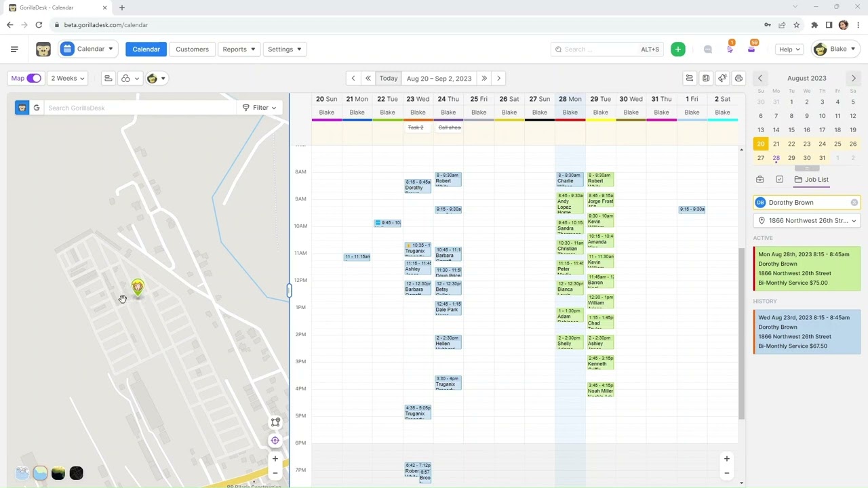Image resolution: width=868 pixels, height=488 pixels.
Task: Click the map recenter location icon
Action: (x=275, y=441)
